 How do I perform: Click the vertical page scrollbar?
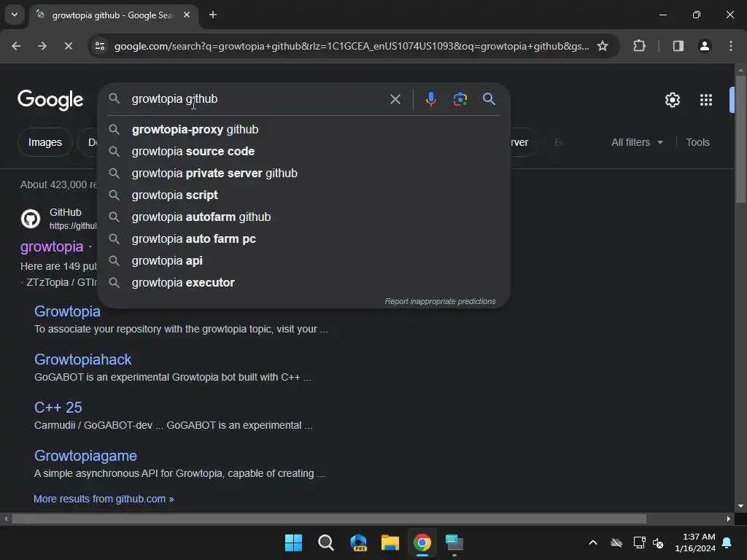click(740, 138)
